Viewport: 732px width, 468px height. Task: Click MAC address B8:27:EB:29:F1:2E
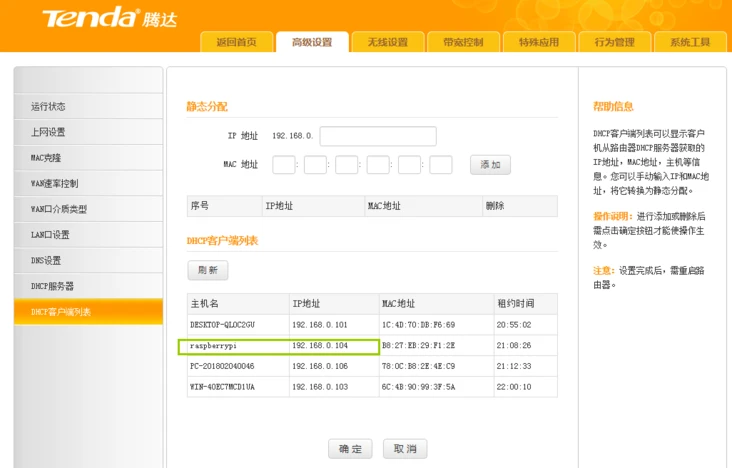418,346
